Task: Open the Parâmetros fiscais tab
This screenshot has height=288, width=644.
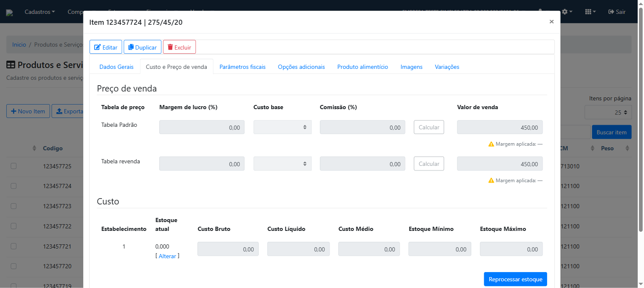Action: [x=242, y=67]
